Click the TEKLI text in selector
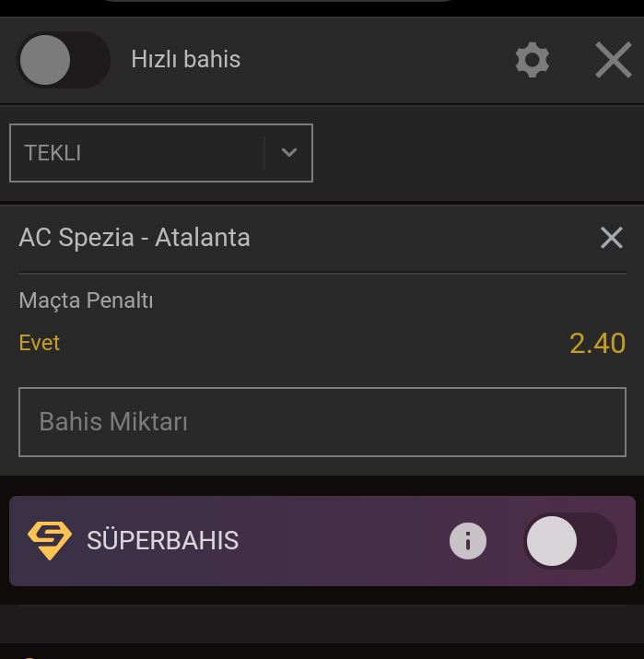 click(x=53, y=153)
